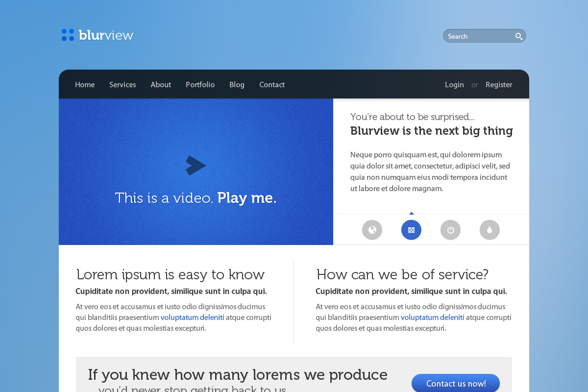This screenshot has width=588, height=392.
Task: Open the Home menu item
Action: click(x=85, y=85)
